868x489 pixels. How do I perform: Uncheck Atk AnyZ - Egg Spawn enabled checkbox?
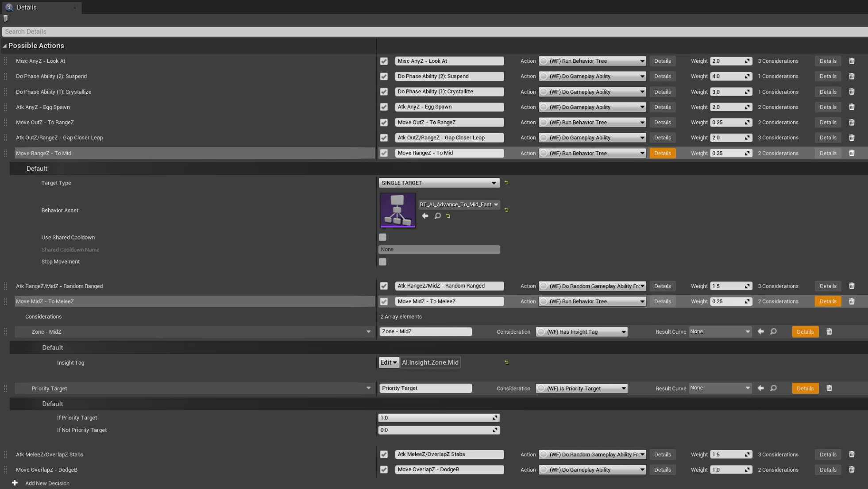click(384, 107)
